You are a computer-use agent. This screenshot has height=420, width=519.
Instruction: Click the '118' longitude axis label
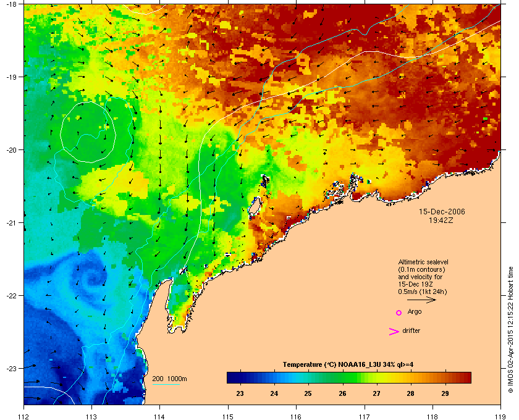click(432, 416)
